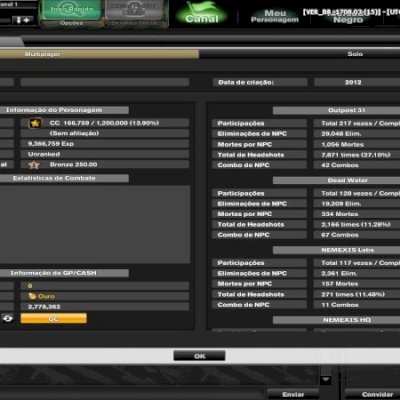Click the Ouro gold coins icon
This screenshot has width=400, height=400.
coord(32,296)
